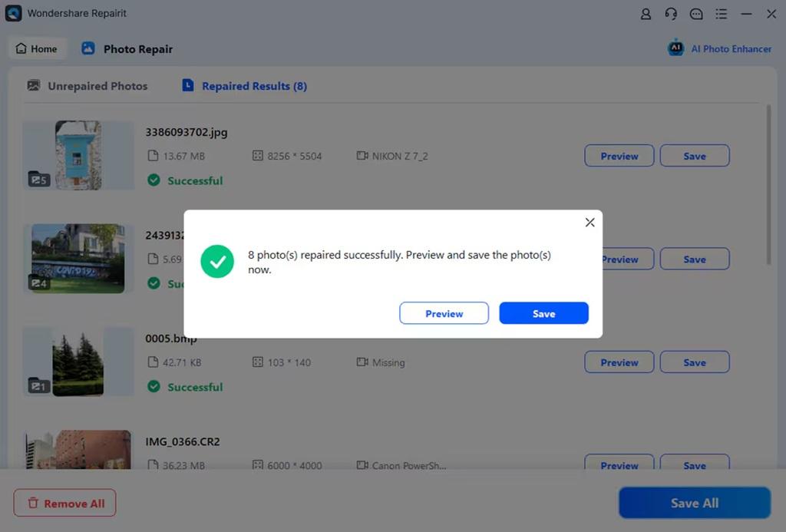Open the feedback chat bubble icon
Viewport: 786px width, 532px height.
tap(696, 14)
